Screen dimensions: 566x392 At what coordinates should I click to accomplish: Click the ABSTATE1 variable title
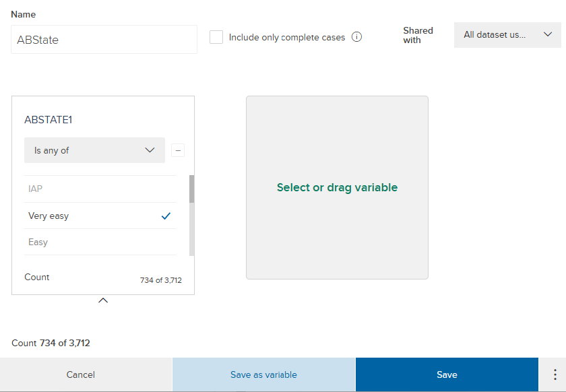[x=48, y=120]
